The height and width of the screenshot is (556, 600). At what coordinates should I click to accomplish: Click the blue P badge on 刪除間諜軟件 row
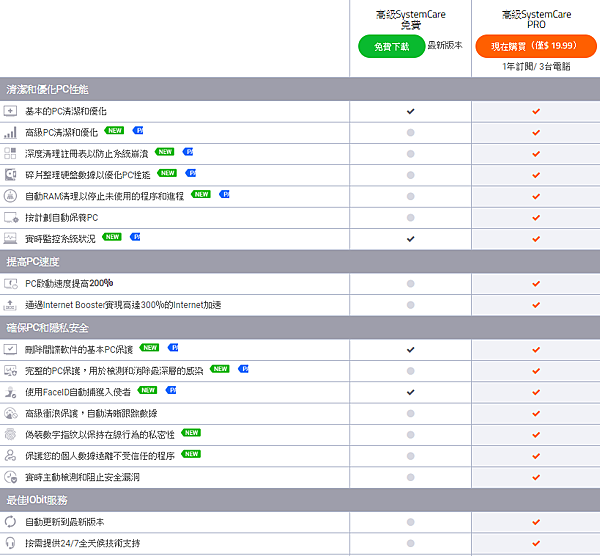173,347
